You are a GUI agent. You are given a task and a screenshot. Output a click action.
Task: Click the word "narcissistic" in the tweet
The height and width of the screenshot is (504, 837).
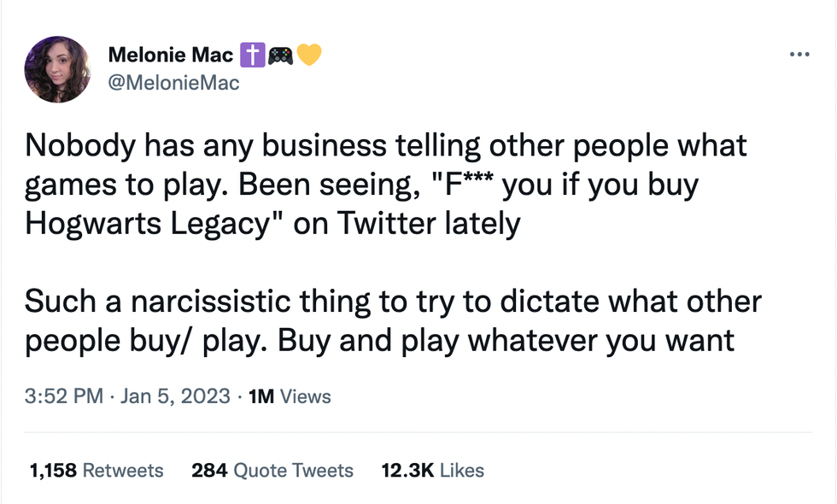tap(219, 302)
